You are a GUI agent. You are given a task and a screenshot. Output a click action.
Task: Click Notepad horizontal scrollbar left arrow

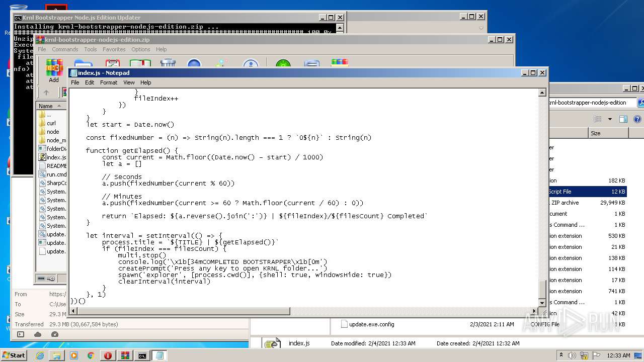tap(74, 311)
